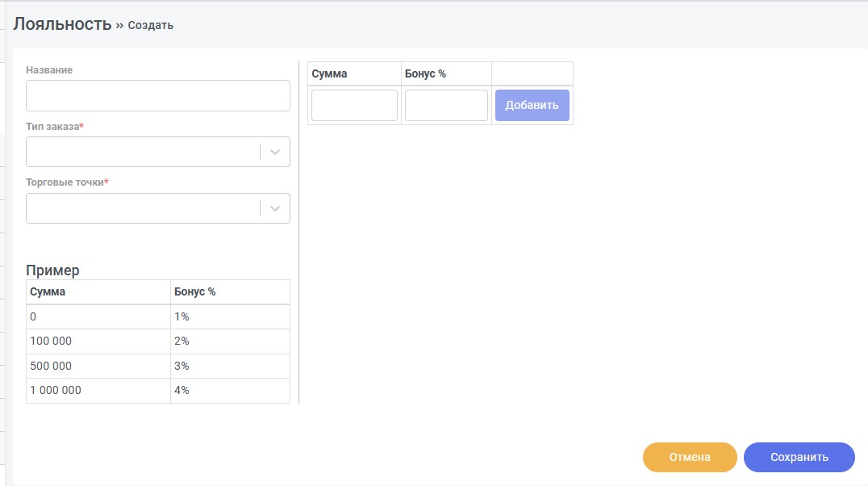Select the 100 000 cell in example table
This screenshot has width=868, height=486.
[98, 341]
